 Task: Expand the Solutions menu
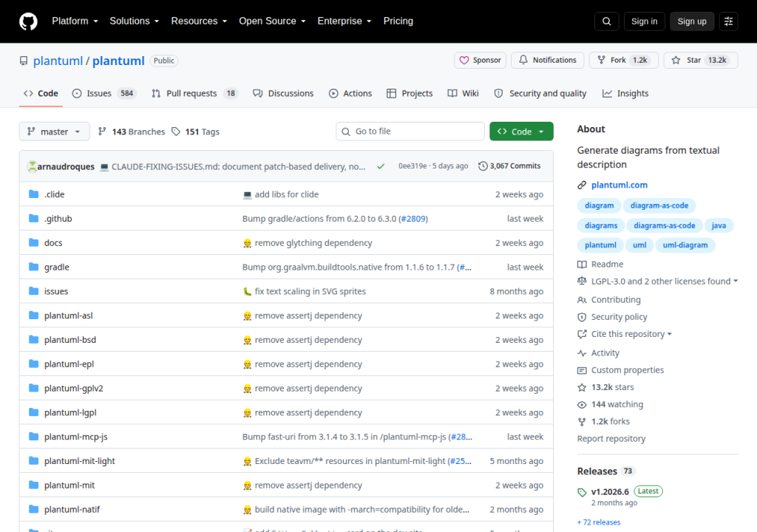pos(135,21)
